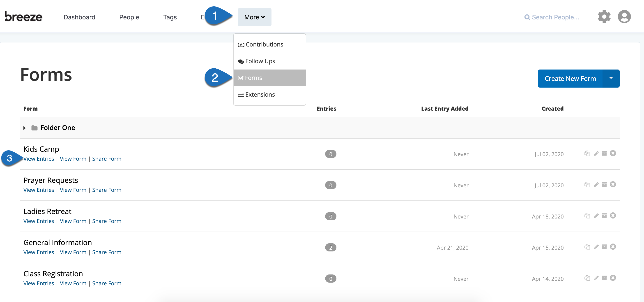The height and width of the screenshot is (302, 644).
Task: Archive the General Information form
Action: (x=604, y=247)
